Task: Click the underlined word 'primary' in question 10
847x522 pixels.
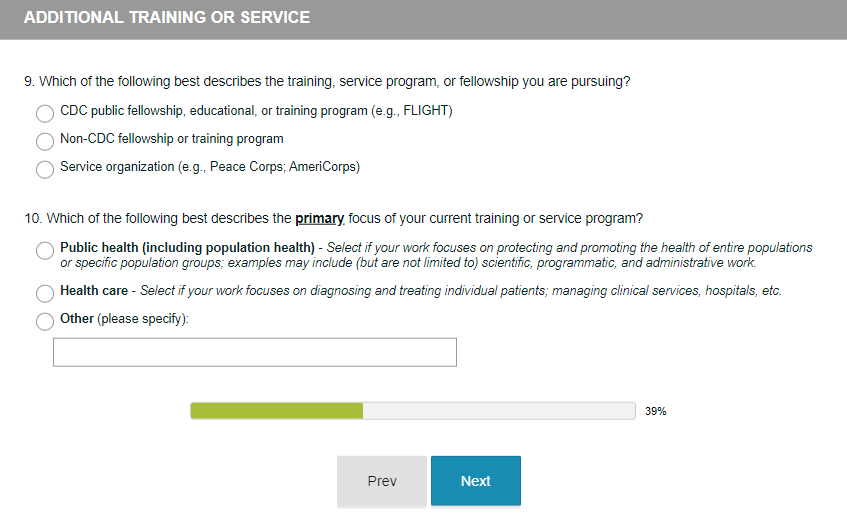Action: pos(320,218)
